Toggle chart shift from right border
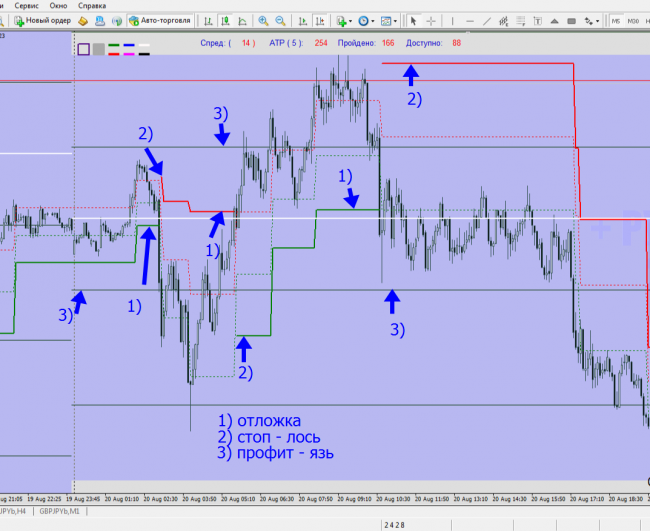The image size is (650, 531). pos(320,21)
